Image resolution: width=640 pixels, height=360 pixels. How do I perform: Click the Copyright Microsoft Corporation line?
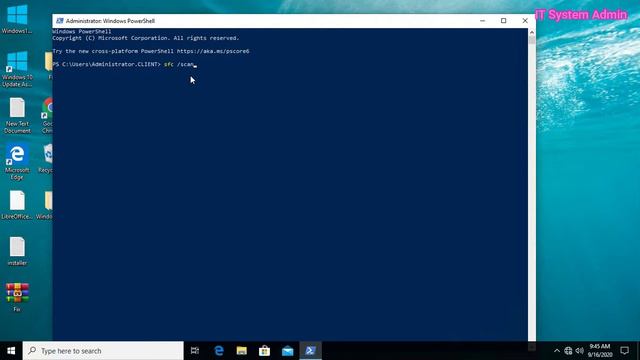146,38
